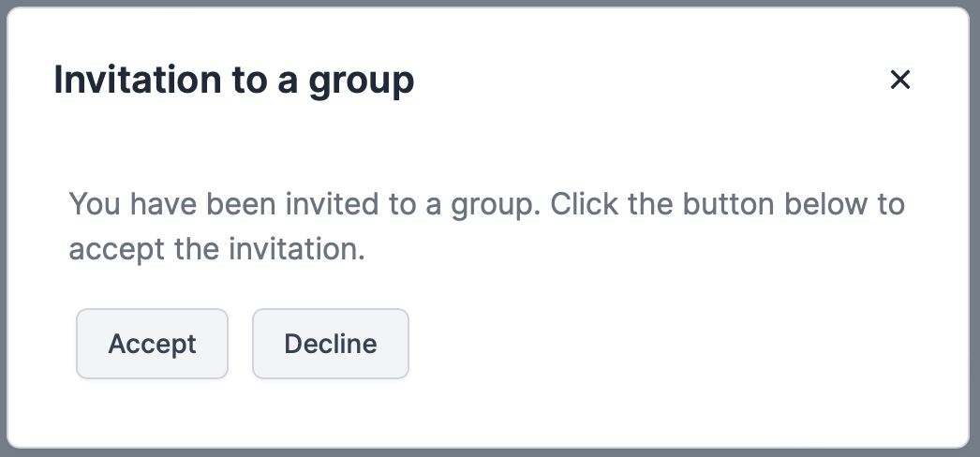Refuse the invitation via the Decline button
Screen dimensions: 980x457
331,344
